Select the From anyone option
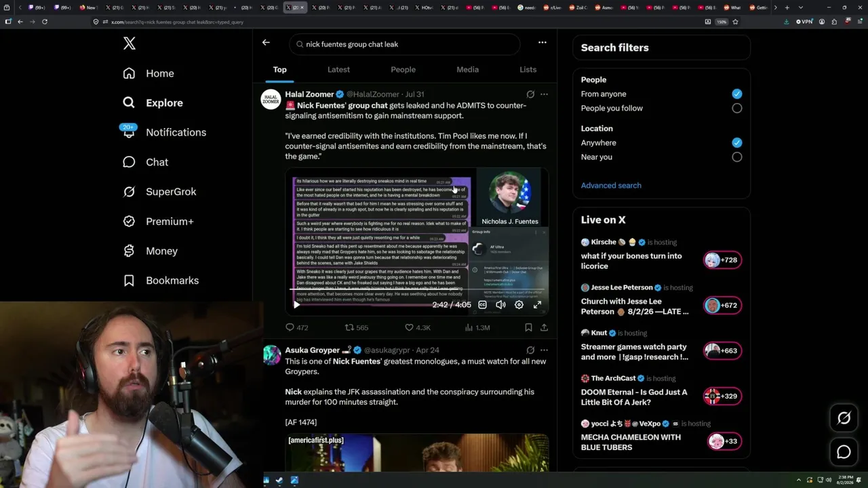This screenshot has height=488, width=868. (x=737, y=94)
